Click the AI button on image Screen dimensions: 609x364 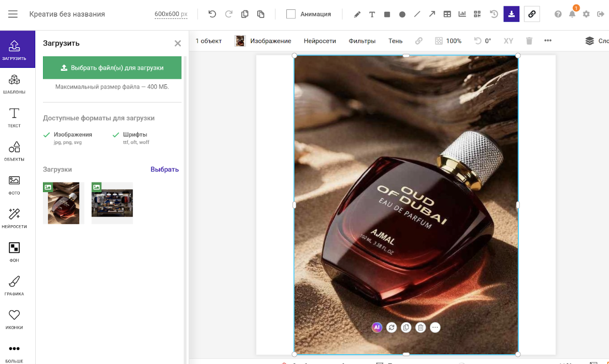(377, 327)
